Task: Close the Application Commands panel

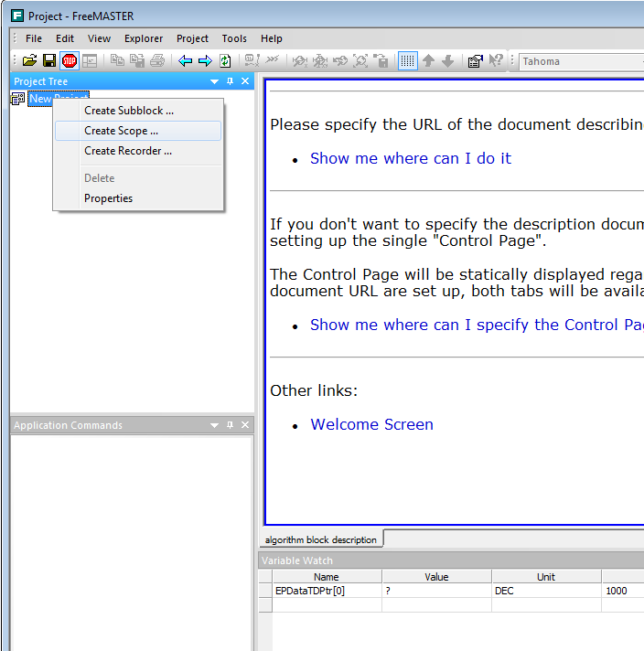Action: [x=245, y=425]
